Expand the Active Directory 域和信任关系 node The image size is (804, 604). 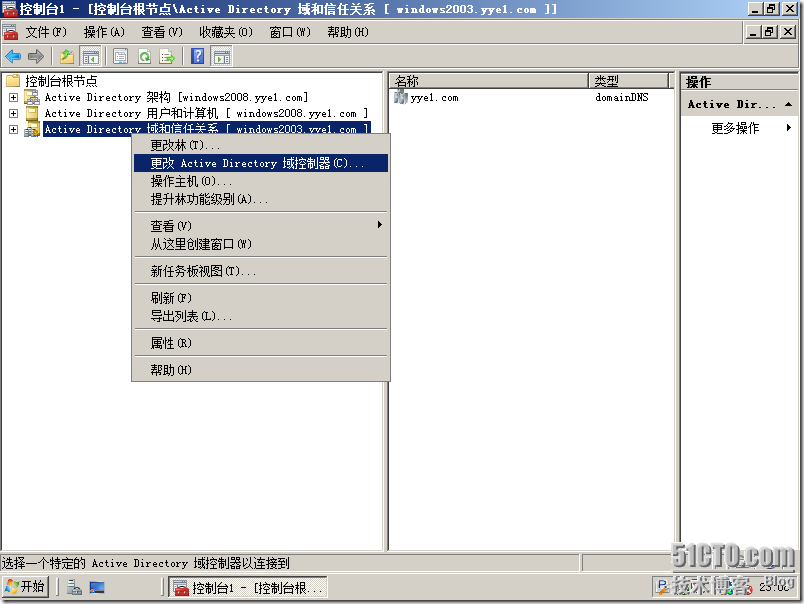[x=13, y=129]
